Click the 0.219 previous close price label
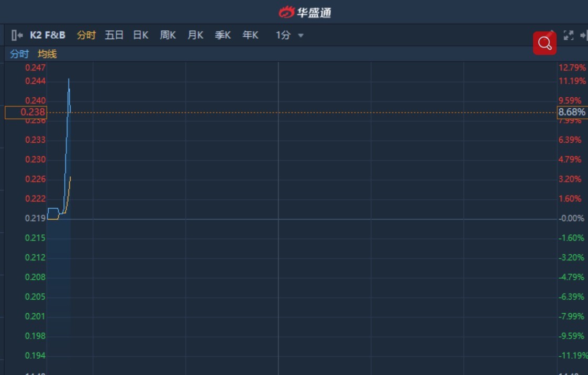The height and width of the screenshot is (375, 588). click(x=35, y=219)
